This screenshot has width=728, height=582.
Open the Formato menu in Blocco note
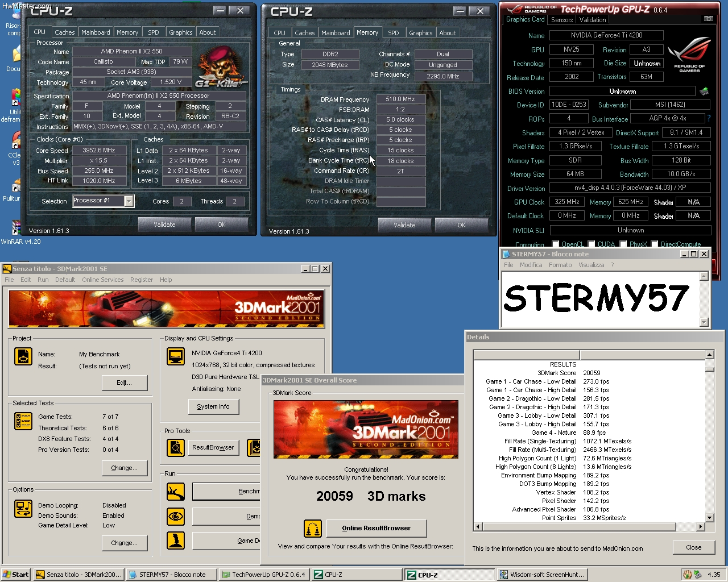(x=560, y=265)
